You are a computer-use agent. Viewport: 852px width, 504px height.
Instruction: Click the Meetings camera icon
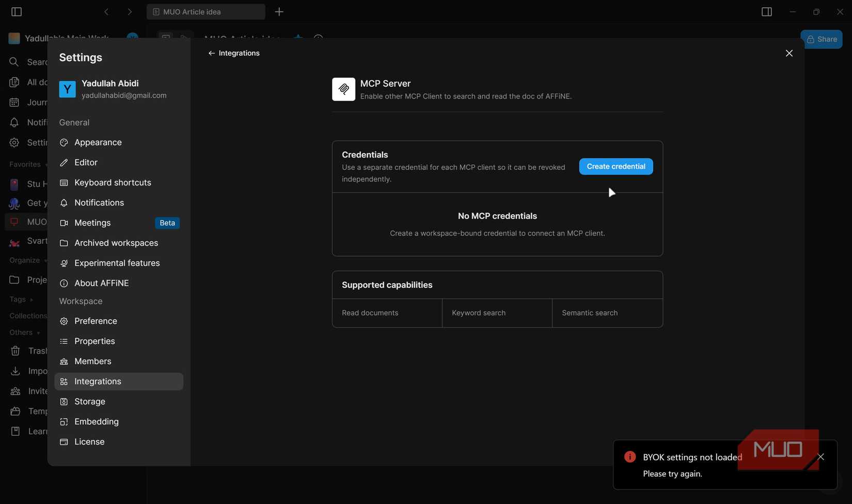click(x=64, y=223)
